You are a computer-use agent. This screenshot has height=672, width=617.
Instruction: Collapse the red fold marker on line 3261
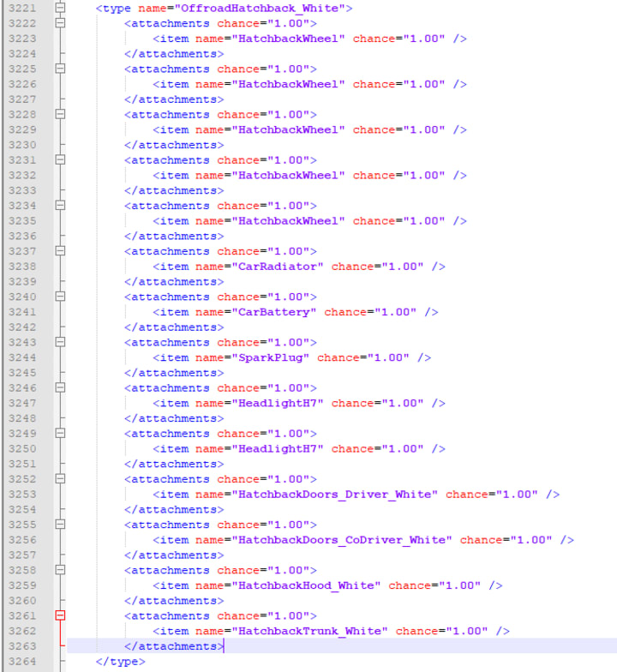pos(60,615)
